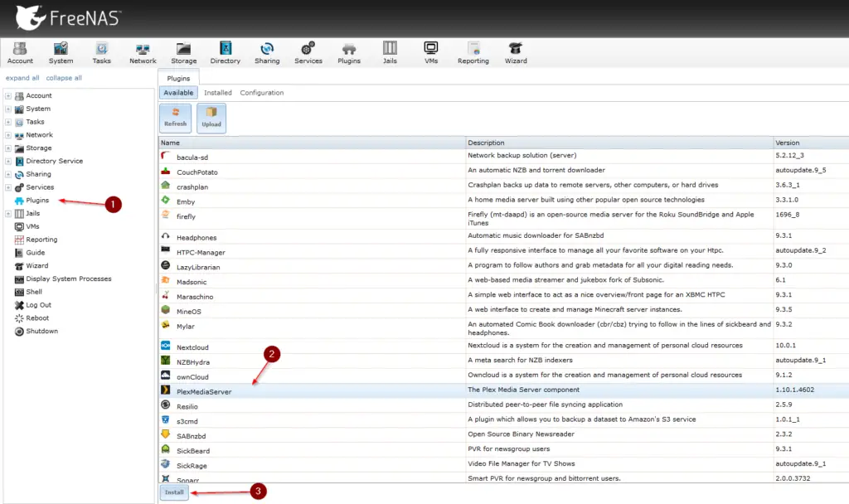Image resolution: width=849 pixels, height=504 pixels.
Task: Open Storage in the top toolbar
Action: [x=183, y=53]
